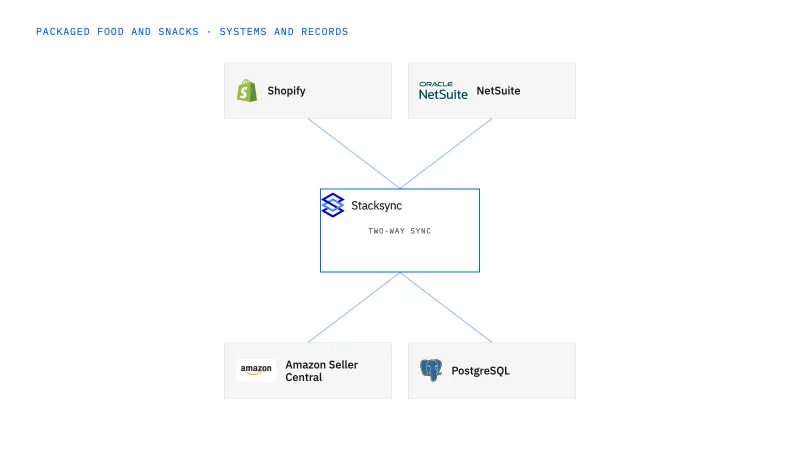Image resolution: width=800 pixels, height=450 pixels.
Task: Click the Amazon logo
Action: pos(256,370)
